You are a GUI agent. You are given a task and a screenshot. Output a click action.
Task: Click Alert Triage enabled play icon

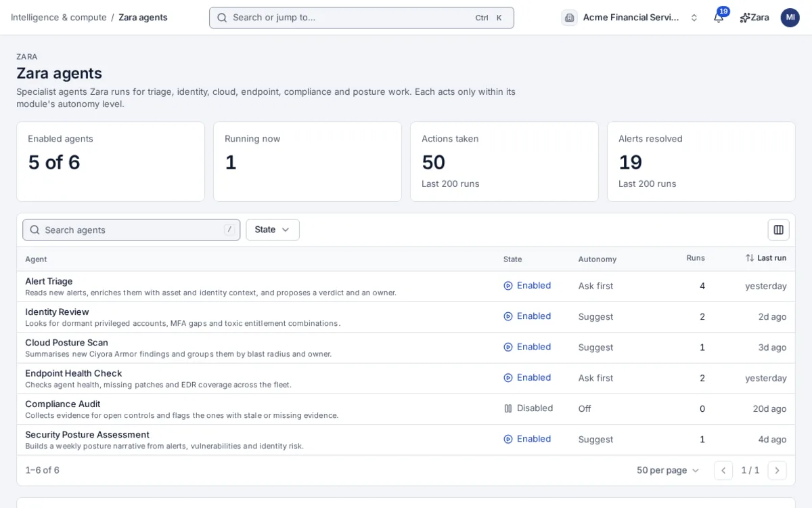[508, 286]
